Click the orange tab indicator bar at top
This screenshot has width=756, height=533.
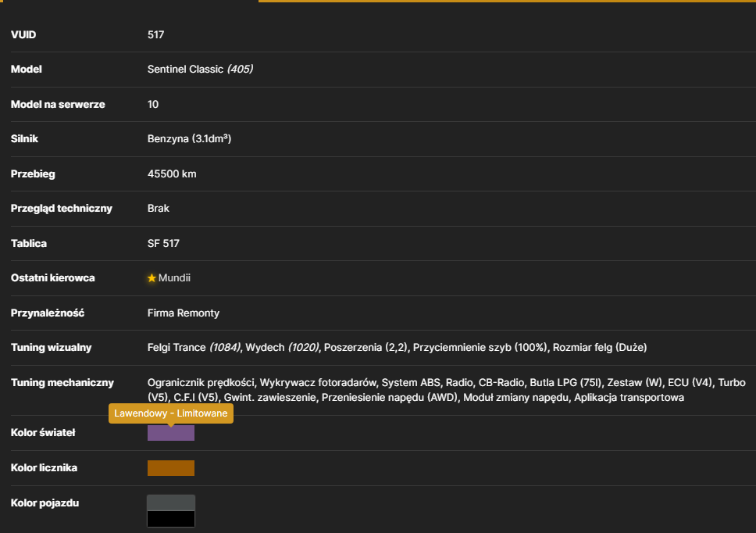tap(507, 1)
